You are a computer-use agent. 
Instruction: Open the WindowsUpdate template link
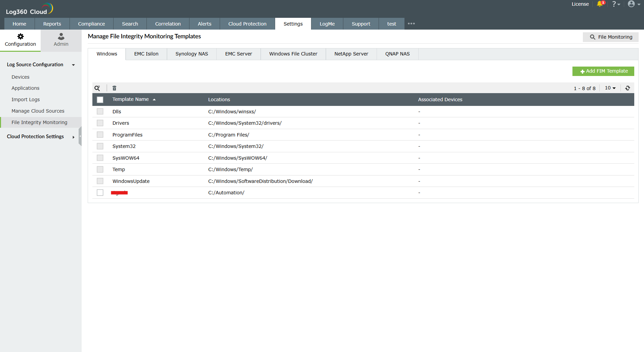(131, 181)
